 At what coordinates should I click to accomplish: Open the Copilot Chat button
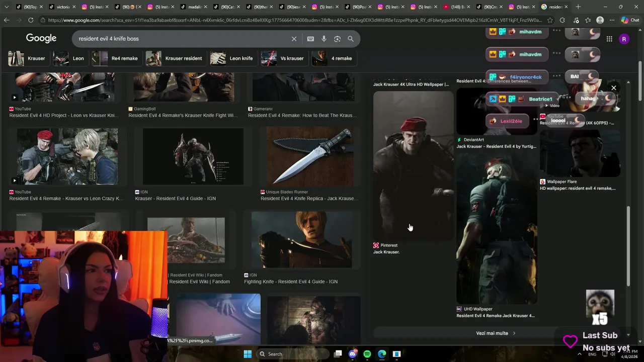tap(630, 20)
